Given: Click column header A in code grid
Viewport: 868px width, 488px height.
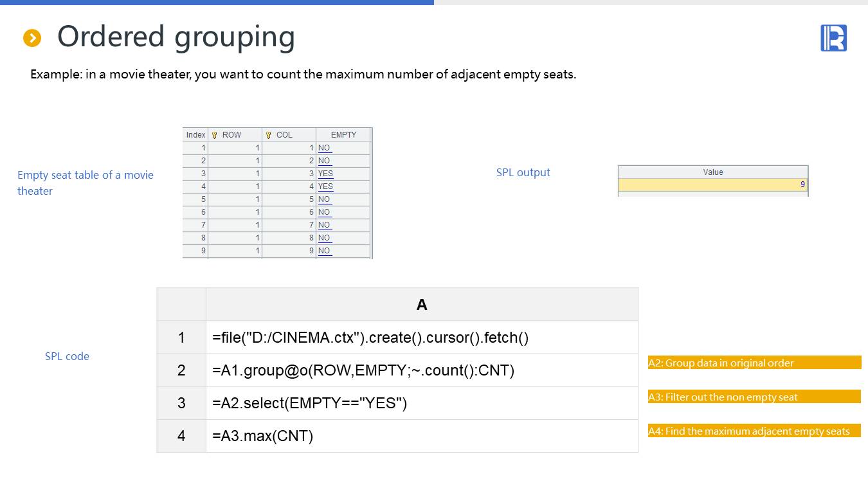Looking at the screenshot, I should tap(422, 305).
